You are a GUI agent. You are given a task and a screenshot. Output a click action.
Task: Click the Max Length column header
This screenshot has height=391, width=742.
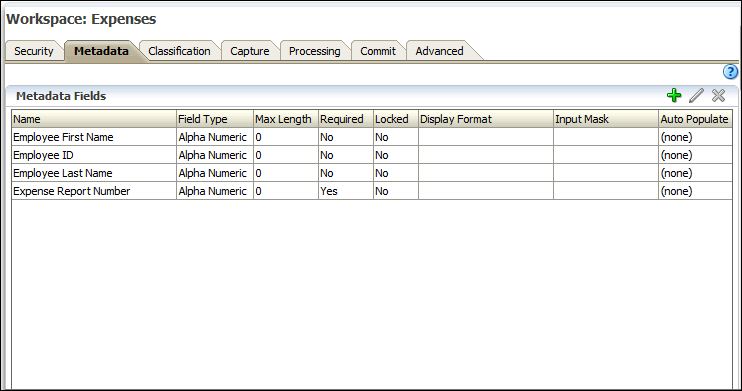click(285, 119)
